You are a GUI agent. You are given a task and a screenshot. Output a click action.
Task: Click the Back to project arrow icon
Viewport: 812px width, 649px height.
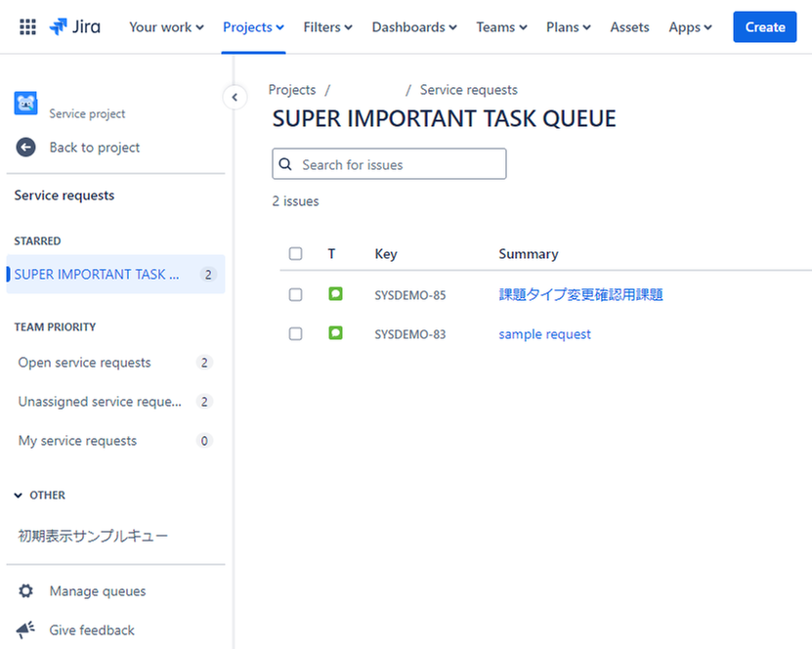click(x=25, y=147)
